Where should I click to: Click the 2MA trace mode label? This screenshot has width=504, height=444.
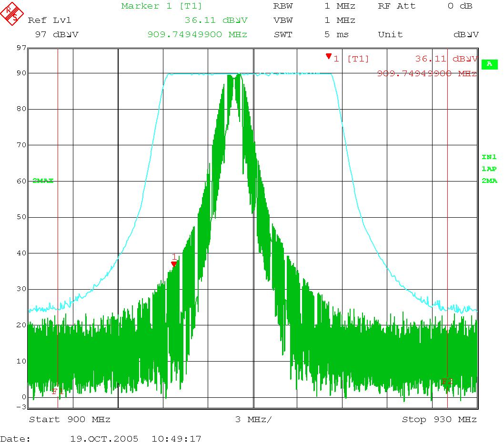point(489,181)
